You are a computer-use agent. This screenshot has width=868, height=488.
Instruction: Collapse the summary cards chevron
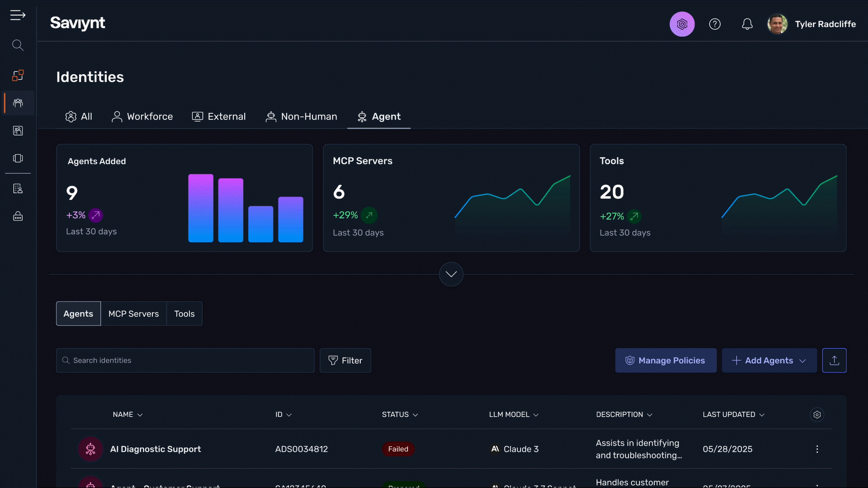point(451,274)
